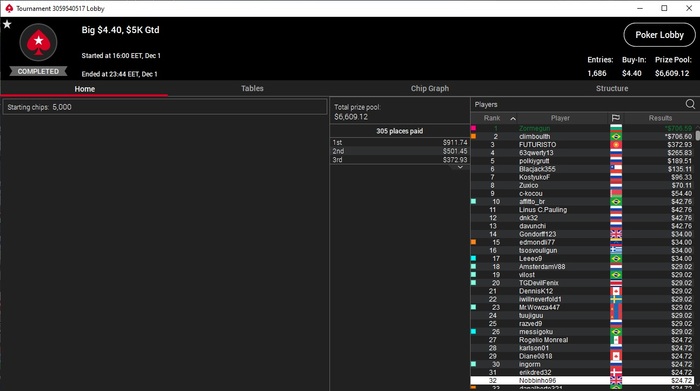The image size is (700, 391).
Task: Select the TGDevilFenix player row
Action: [x=583, y=283]
